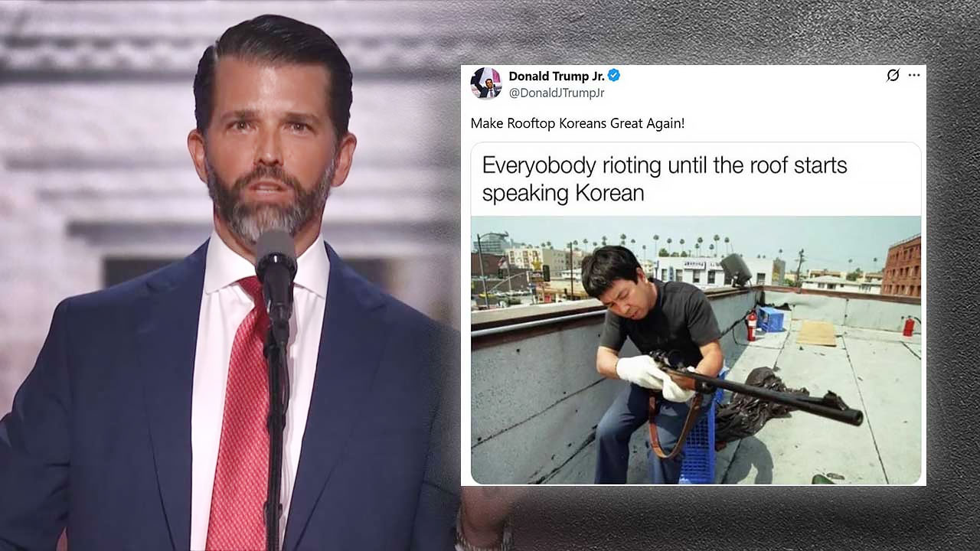Image resolution: width=980 pixels, height=551 pixels.
Task: Select the "Make Rooftop Koreans Great Again!" tweet text
Action: pos(577,122)
